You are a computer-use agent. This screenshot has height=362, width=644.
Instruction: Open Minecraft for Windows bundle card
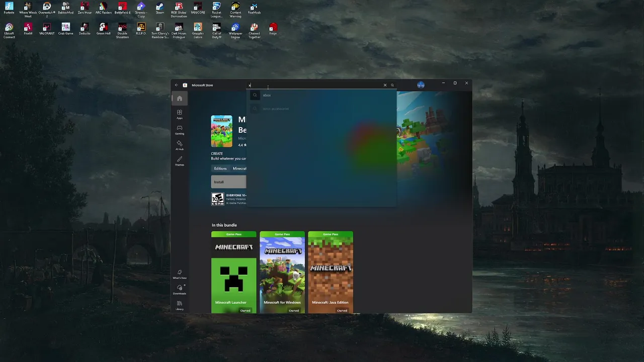[282, 272]
